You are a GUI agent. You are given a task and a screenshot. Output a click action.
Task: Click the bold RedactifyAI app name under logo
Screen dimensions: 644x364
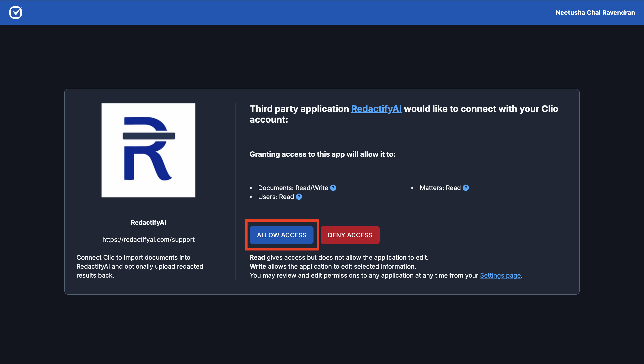tap(148, 223)
